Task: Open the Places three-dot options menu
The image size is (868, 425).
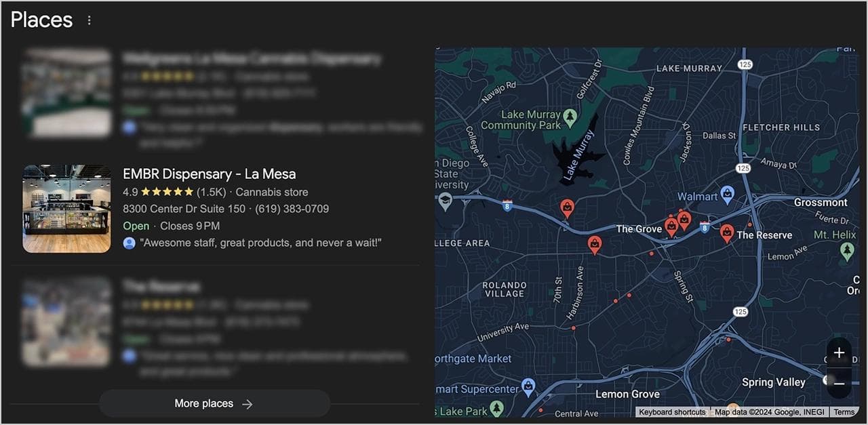Action: point(89,20)
